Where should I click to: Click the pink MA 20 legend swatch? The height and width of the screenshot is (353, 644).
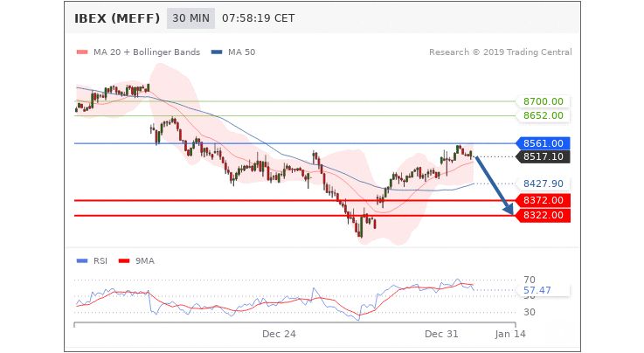click(x=82, y=52)
